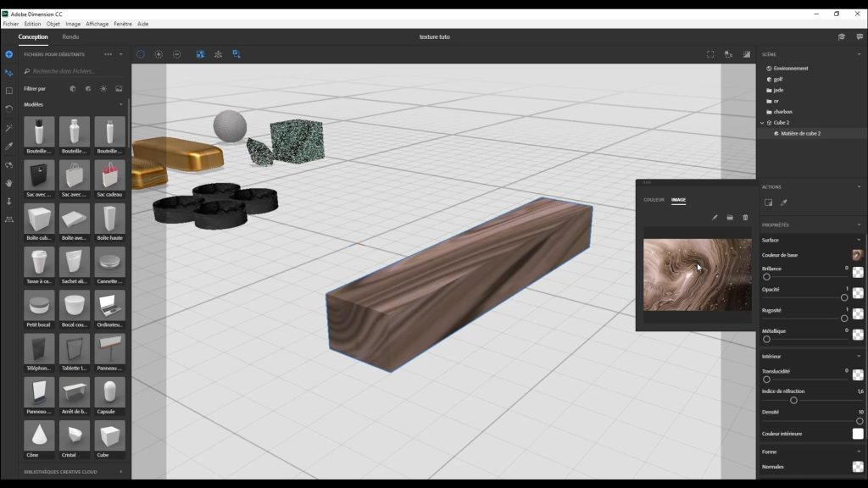
Task: Toggle the render preview icon
Action: tap(747, 54)
